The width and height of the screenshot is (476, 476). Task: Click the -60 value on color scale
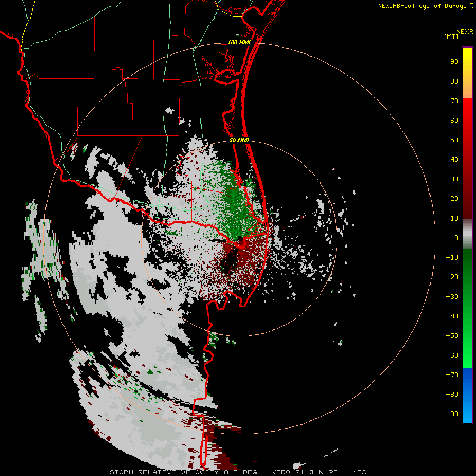[x=452, y=355]
